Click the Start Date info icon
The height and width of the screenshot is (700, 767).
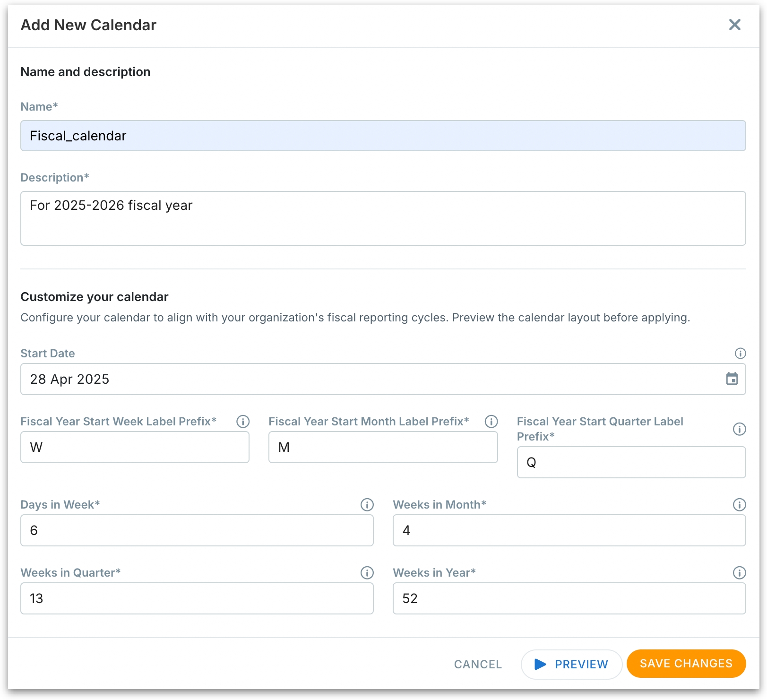coord(740,354)
